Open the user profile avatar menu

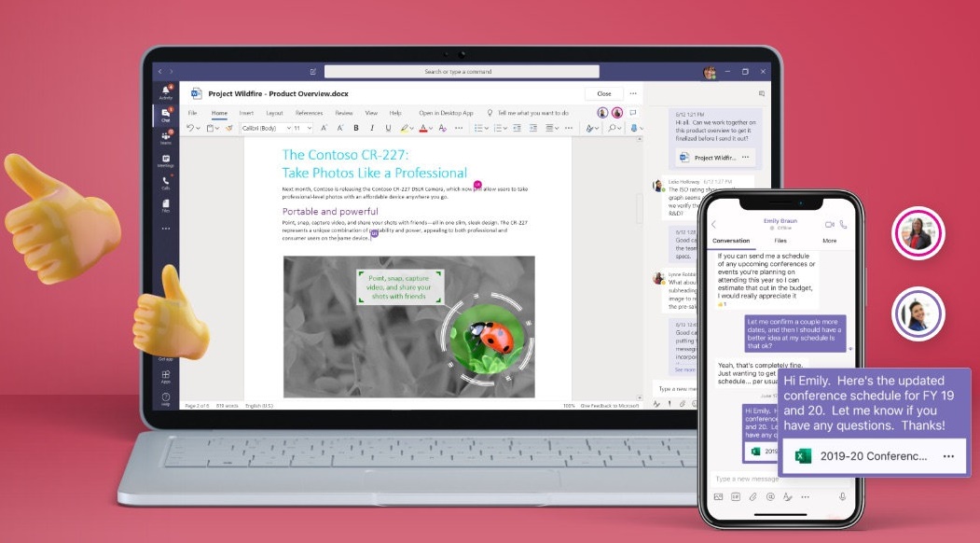tap(710, 73)
